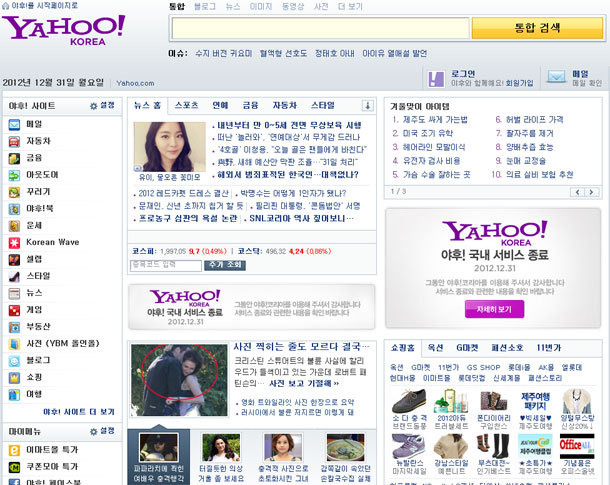
Task: Open the 11번가 shopping tab
Action: coord(549,348)
